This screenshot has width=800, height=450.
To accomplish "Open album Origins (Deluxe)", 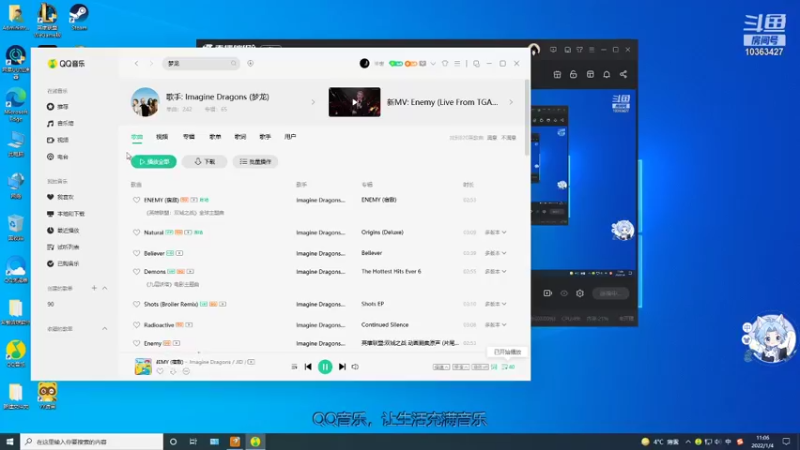I will pos(382,232).
